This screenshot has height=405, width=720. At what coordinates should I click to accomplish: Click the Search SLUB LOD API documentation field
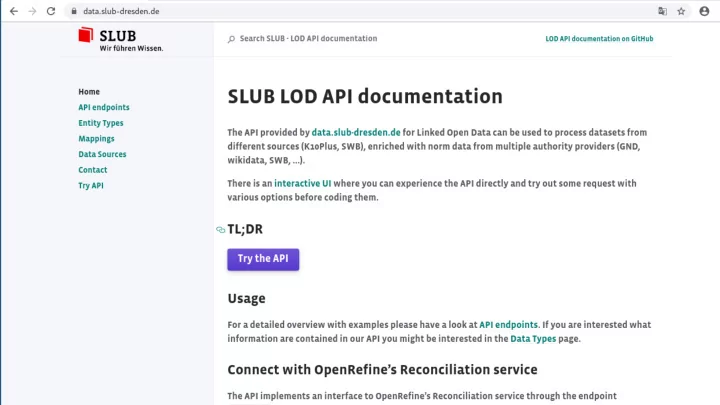[x=308, y=39]
